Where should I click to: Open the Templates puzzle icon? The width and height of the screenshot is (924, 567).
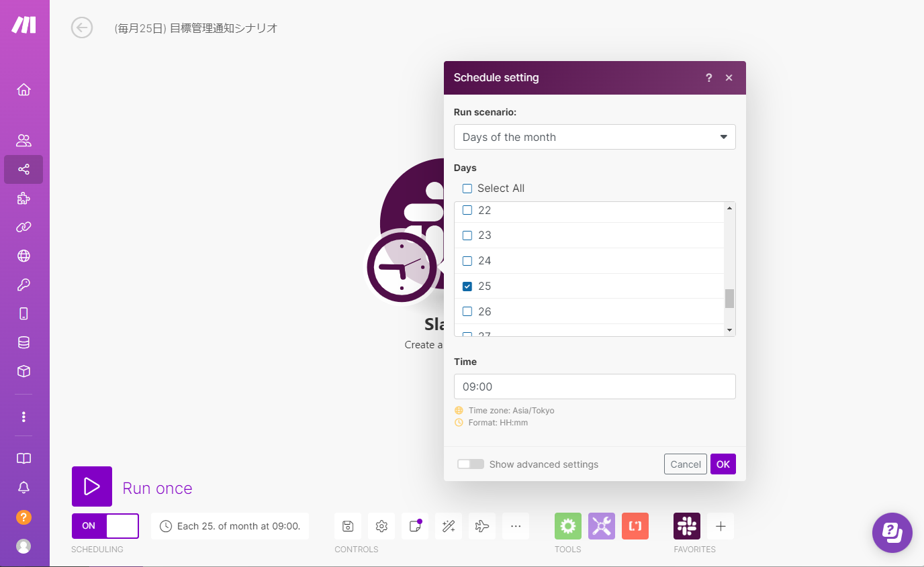(24, 198)
